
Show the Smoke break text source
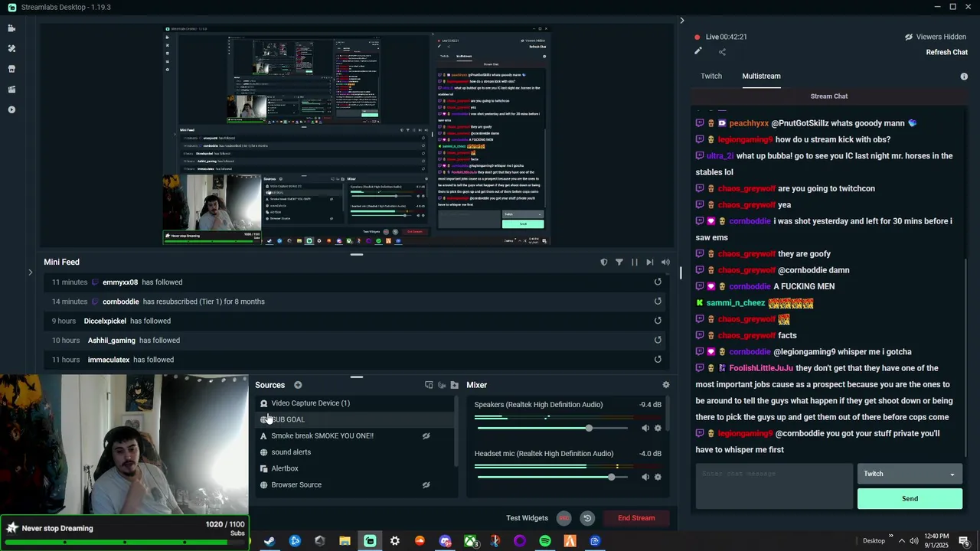pos(426,436)
